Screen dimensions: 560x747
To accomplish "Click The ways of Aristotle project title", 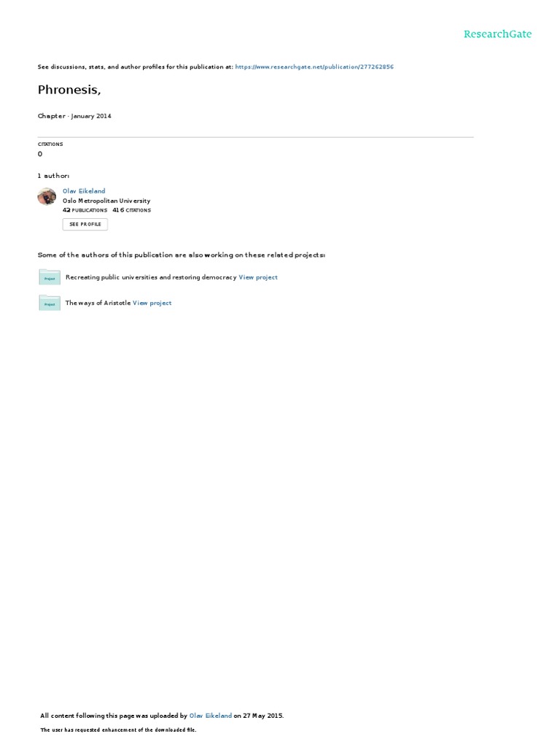I will point(98,303).
